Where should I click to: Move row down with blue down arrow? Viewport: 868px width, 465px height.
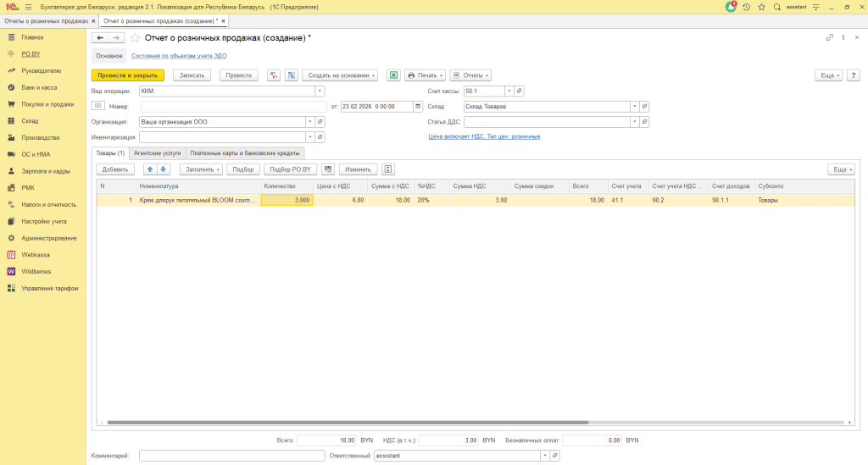[x=164, y=169]
